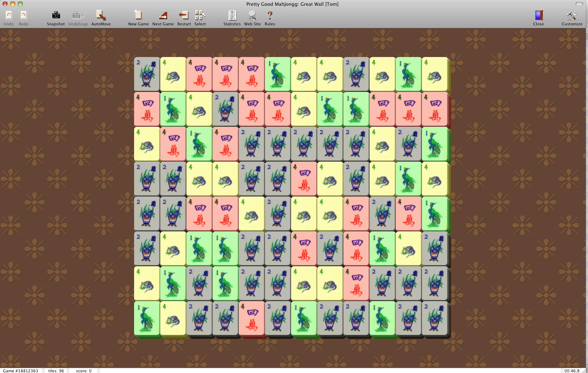Open the Select game chooser
The width and height of the screenshot is (588, 373).
pyautogui.click(x=200, y=16)
